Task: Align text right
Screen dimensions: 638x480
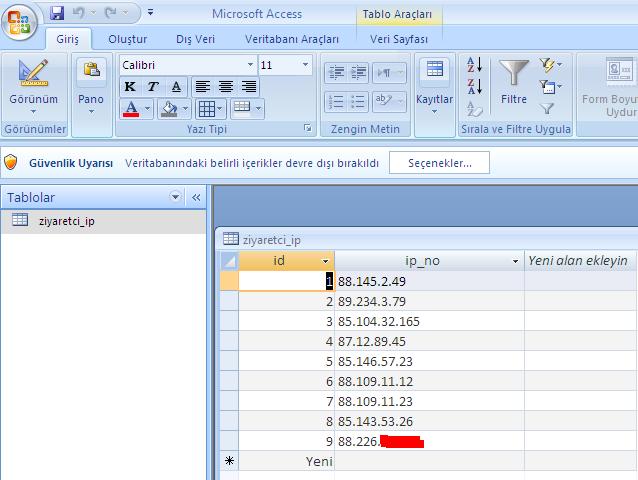Action: 249,86
